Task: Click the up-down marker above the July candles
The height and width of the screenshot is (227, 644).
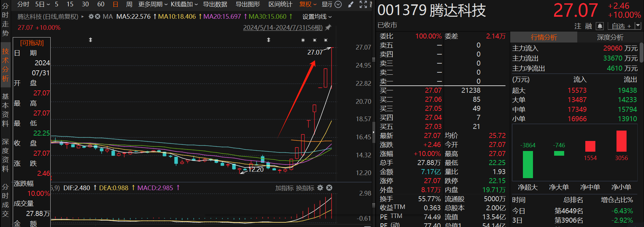Action: coord(268,40)
